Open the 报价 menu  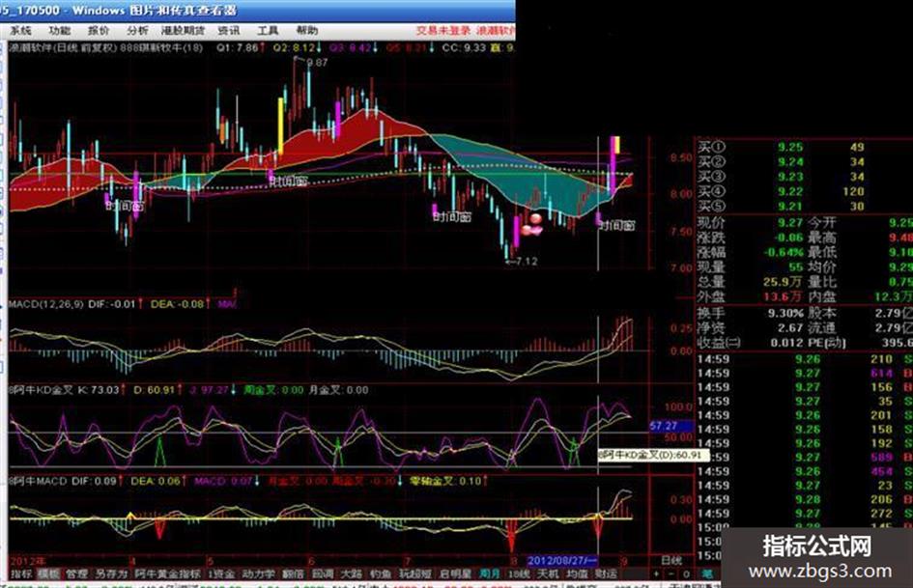click(98, 30)
